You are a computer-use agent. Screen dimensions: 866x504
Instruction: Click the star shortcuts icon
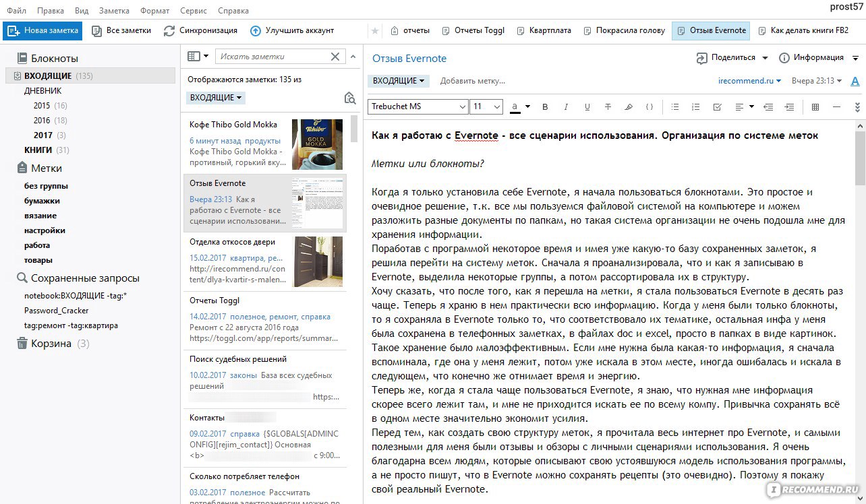point(375,31)
